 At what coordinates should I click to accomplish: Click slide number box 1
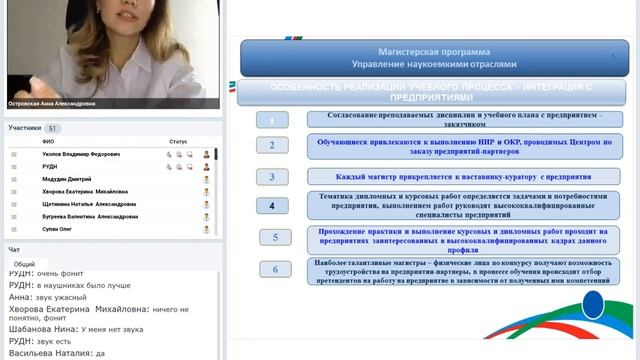272,120
